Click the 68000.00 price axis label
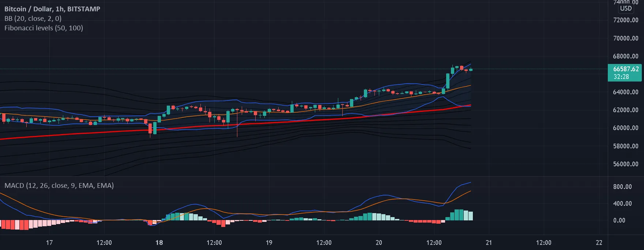This screenshot has width=644, height=250. [x=626, y=56]
